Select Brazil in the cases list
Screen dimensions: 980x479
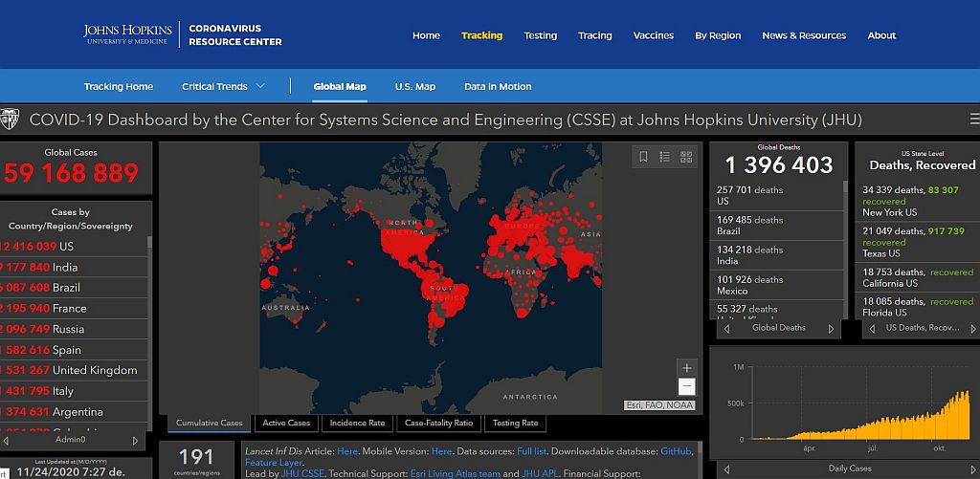click(x=75, y=288)
